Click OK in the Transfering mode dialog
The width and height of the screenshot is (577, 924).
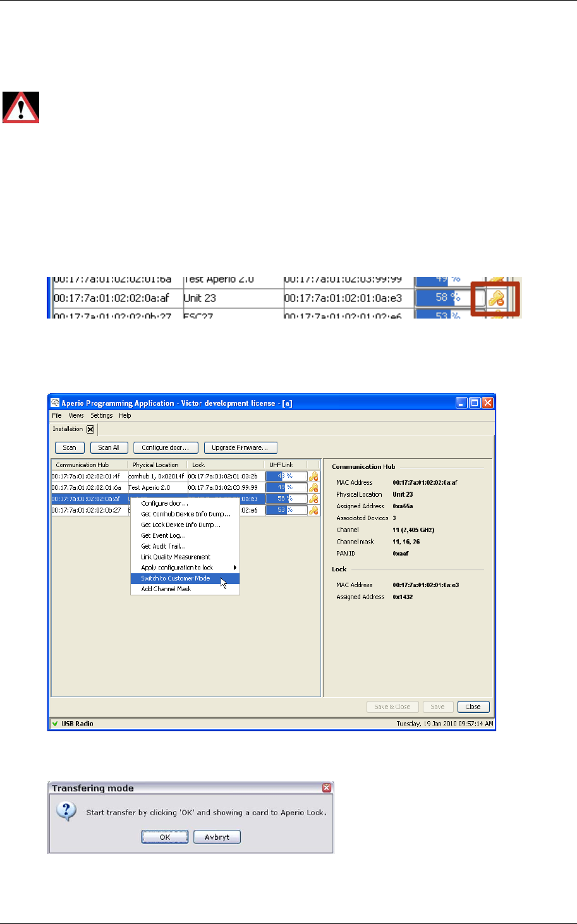(164, 837)
